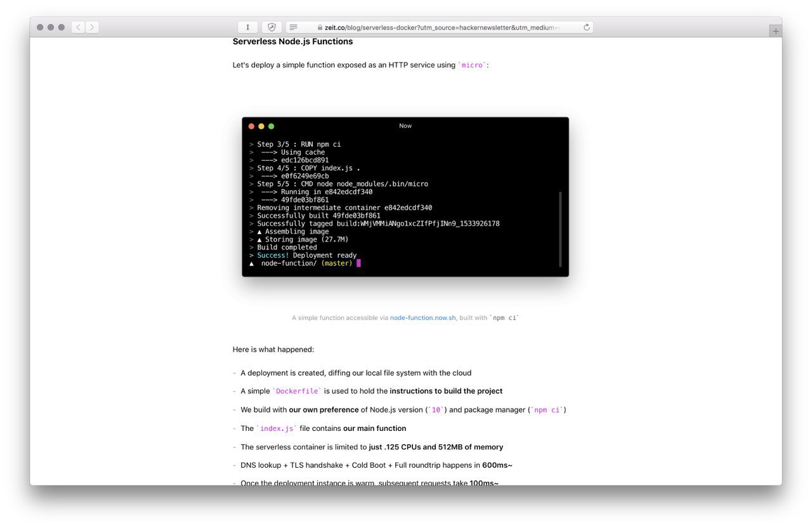The height and width of the screenshot is (528, 812).
Task: Click bold 'just .125 CPUs and 512MB of memory'
Action: coord(436,447)
